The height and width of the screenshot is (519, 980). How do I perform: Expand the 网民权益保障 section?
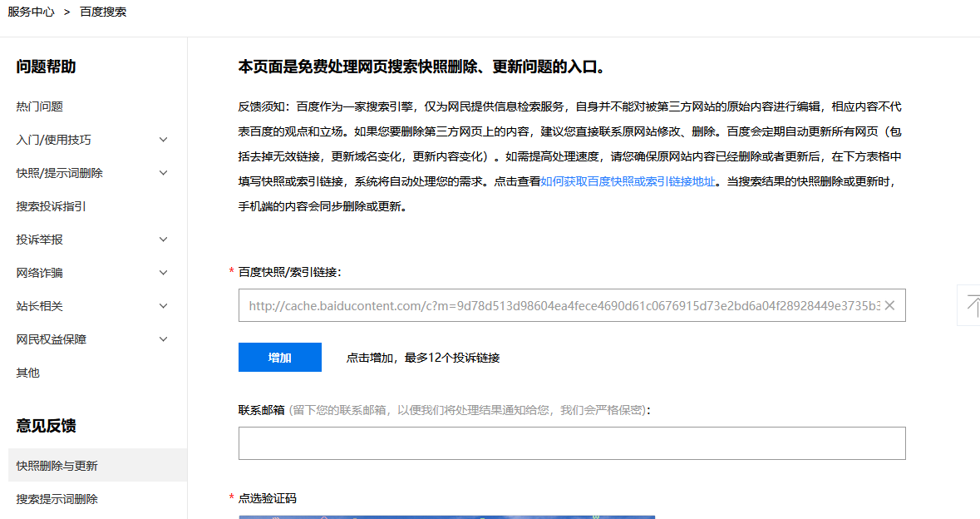tap(163, 339)
